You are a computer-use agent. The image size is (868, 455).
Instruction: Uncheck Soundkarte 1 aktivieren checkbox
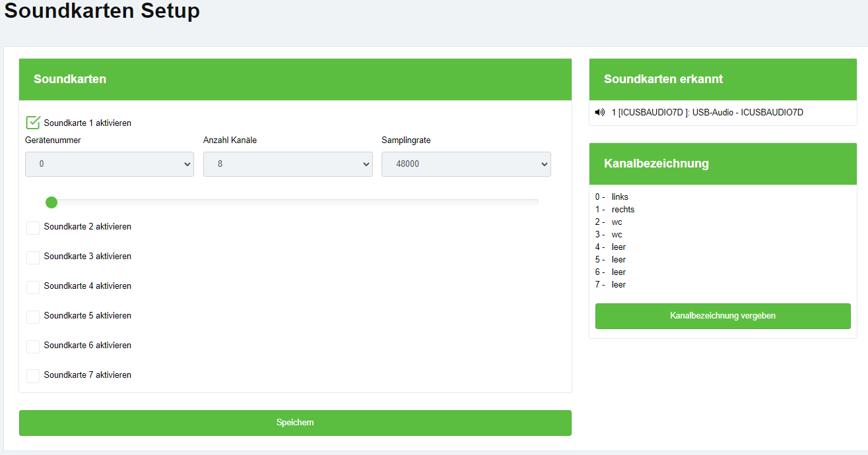(33, 123)
